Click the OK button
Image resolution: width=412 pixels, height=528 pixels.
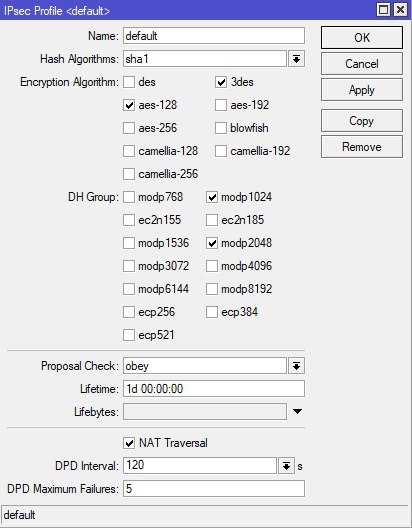point(362,37)
